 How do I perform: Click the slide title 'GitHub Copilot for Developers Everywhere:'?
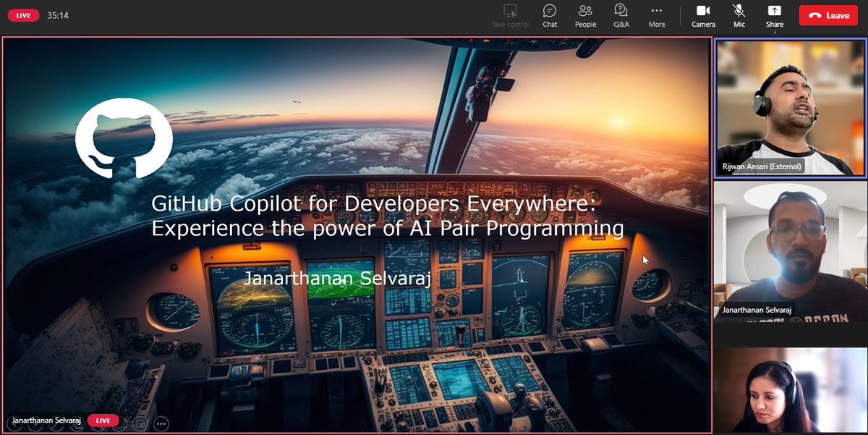(375, 204)
